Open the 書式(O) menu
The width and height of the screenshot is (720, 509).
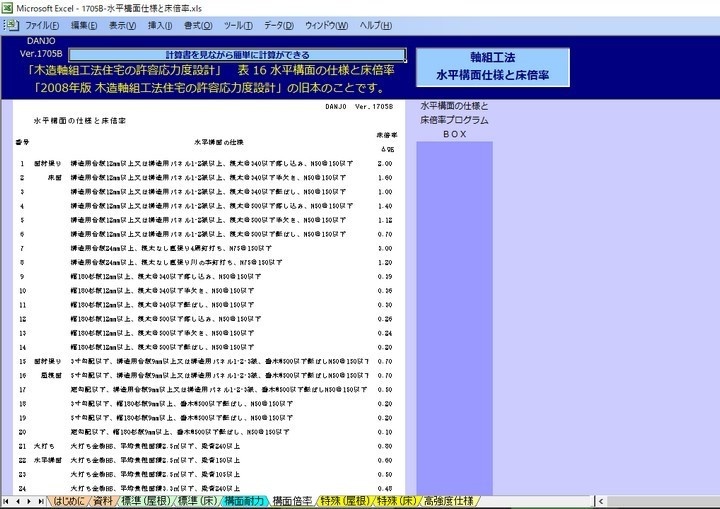pos(198,26)
